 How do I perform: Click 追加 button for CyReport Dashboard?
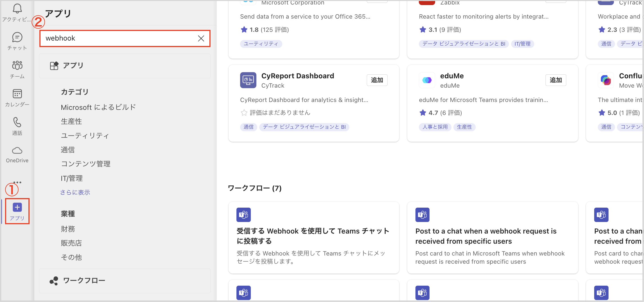[377, 80]
